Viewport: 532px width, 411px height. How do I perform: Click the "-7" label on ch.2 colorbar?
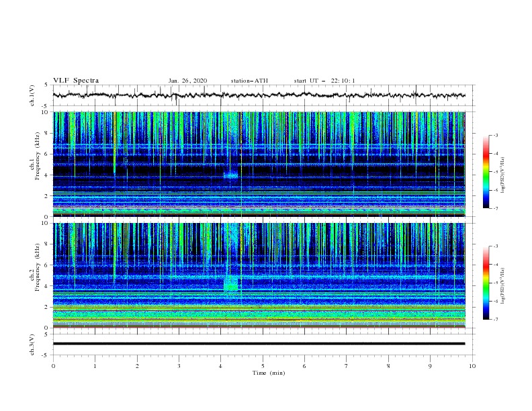point(495,320)
